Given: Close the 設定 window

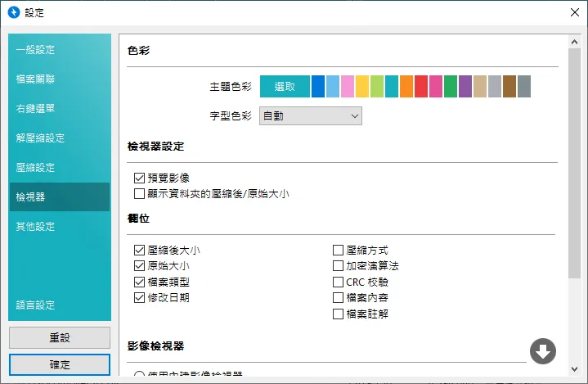Looking at the screenshot, I should coord(574,12).
